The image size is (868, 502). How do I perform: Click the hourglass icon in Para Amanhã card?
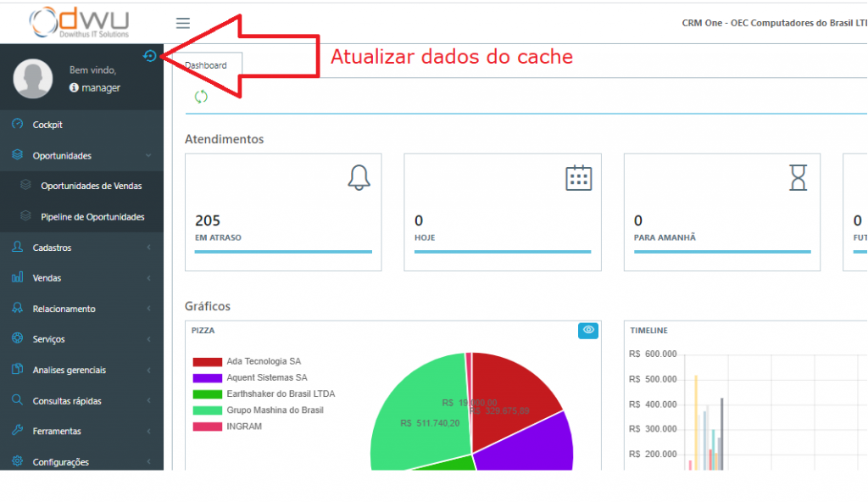coord(798,177)
